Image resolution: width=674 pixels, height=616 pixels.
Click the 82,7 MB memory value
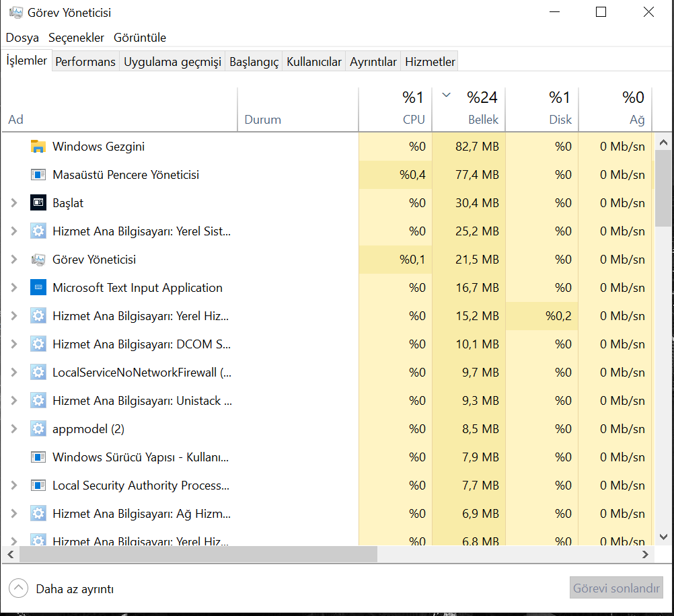point(477,147)
